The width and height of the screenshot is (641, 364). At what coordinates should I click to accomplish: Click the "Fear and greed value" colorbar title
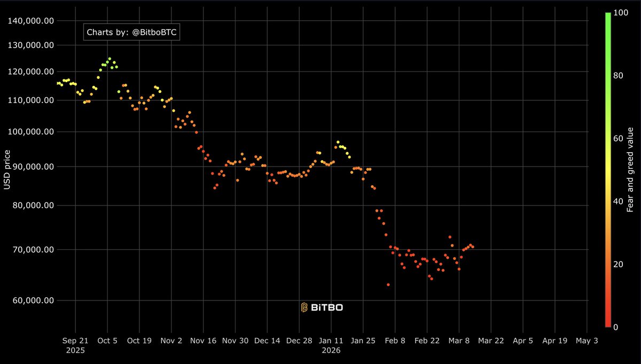[x=630, y=169]
